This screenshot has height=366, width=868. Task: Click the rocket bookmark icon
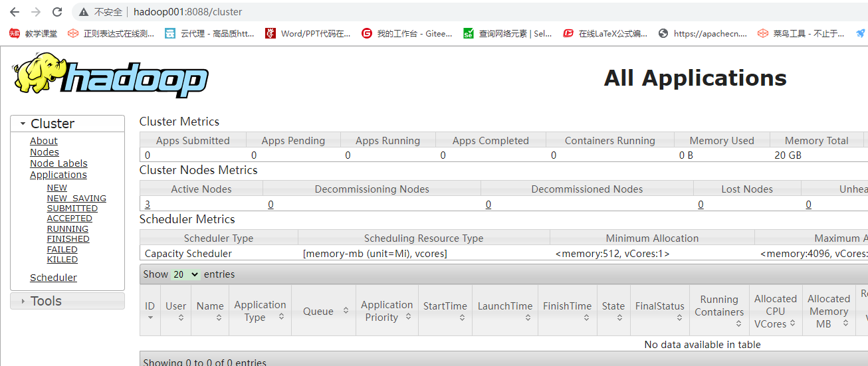tap(861, 33)
